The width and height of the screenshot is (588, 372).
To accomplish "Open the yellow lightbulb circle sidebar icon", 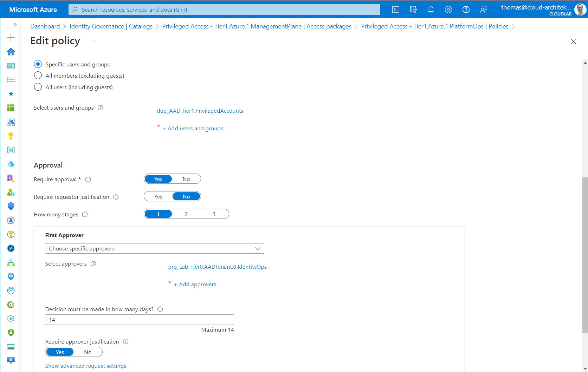I will coord(11,234).
